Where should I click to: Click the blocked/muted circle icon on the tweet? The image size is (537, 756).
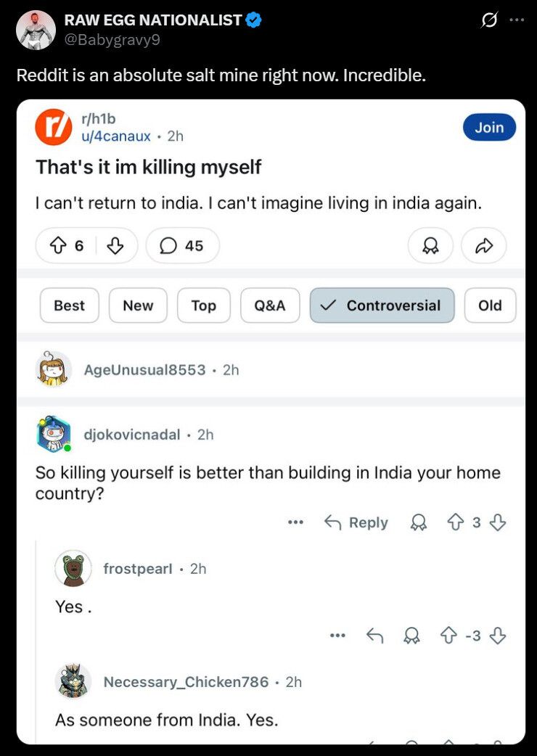[490, 20]
